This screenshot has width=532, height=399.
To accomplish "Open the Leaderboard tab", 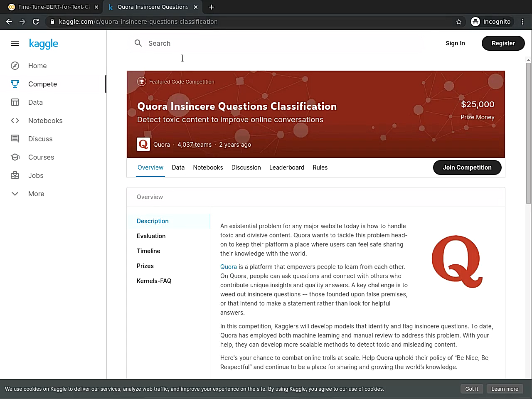I will [x=287, y=167].
